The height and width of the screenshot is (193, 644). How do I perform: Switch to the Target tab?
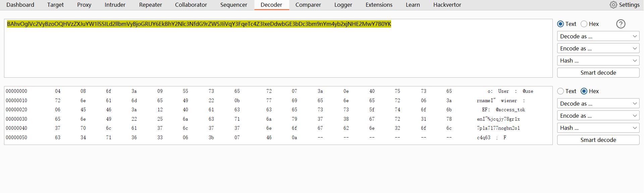[55, 5]
